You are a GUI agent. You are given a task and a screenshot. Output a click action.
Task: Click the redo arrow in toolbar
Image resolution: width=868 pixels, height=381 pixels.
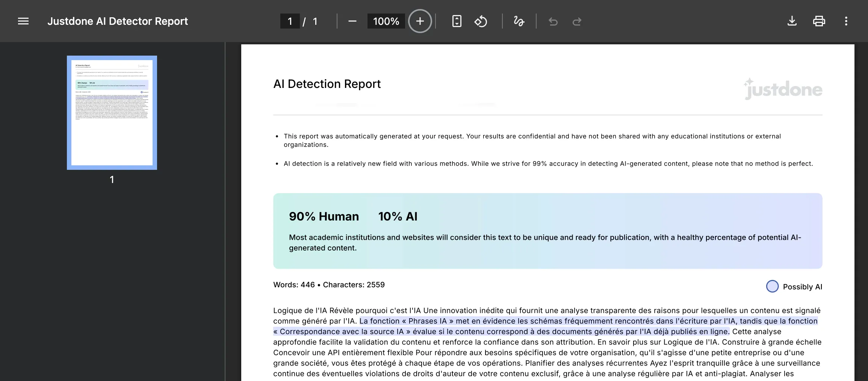click(577, 21)
